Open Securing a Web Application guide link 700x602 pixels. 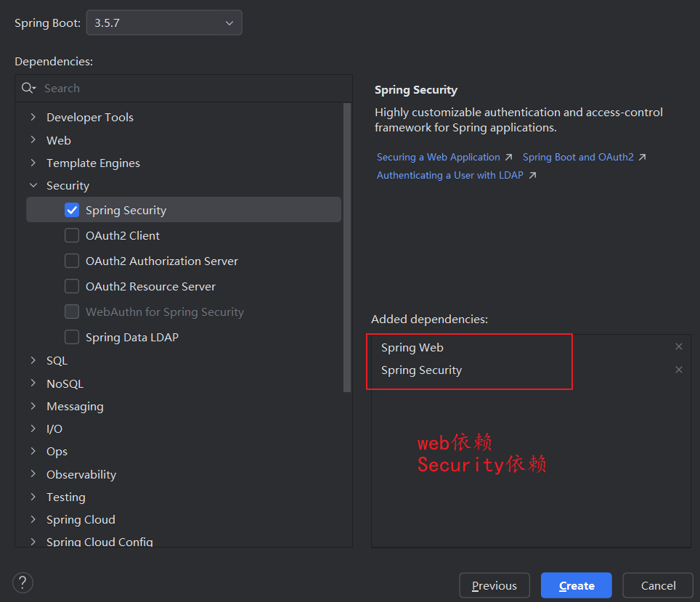pos(439,157)
